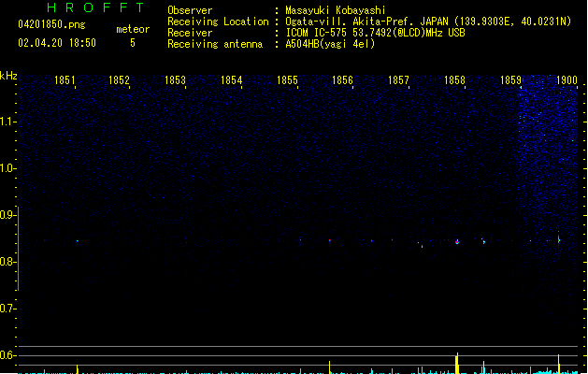This screenshot has width=588, height=374.
Task: Click the Observer field label
Action: 190,10
